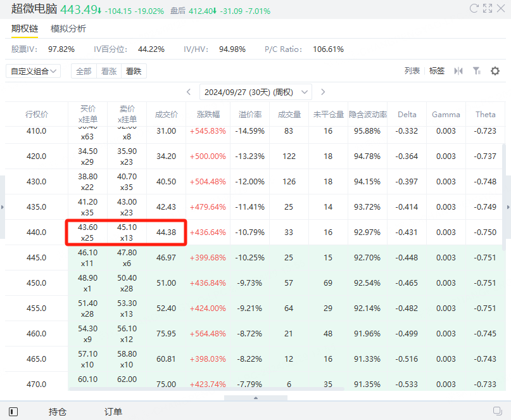Sort by 成交量 column header
Image resolution: width=511 pixels, height=420 pixels.
289,115
